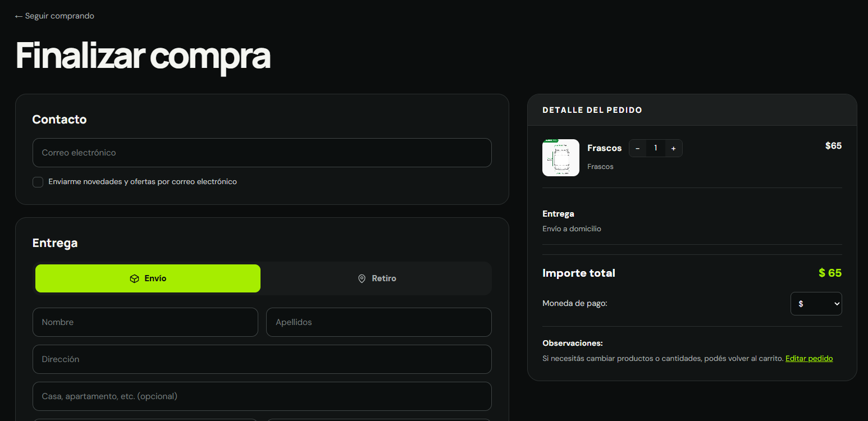This screenshot has width=868, height=421.
Task: Select the Retiro pickup tab
Action: coord(377,278)
